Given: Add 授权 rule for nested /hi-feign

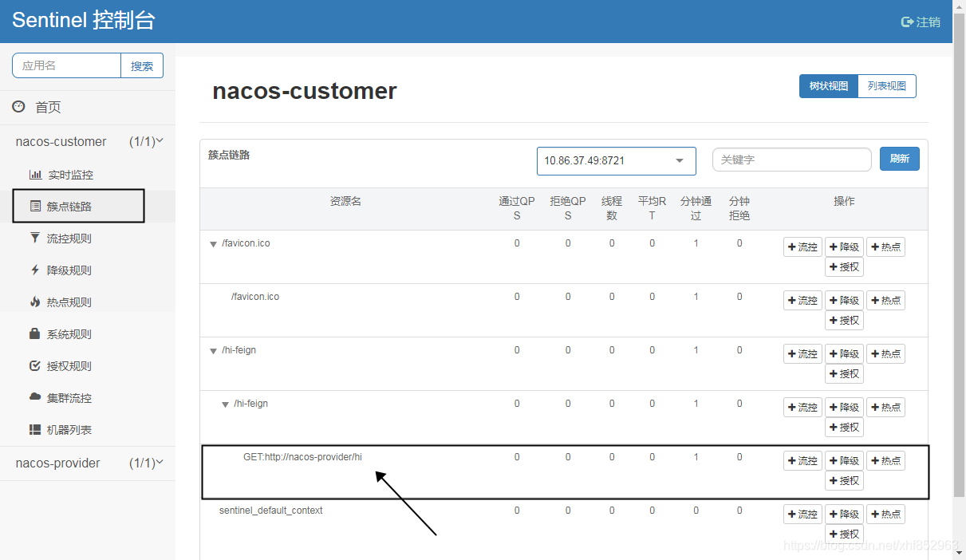Looking at the screenshot, I should [x=844, y=428].
